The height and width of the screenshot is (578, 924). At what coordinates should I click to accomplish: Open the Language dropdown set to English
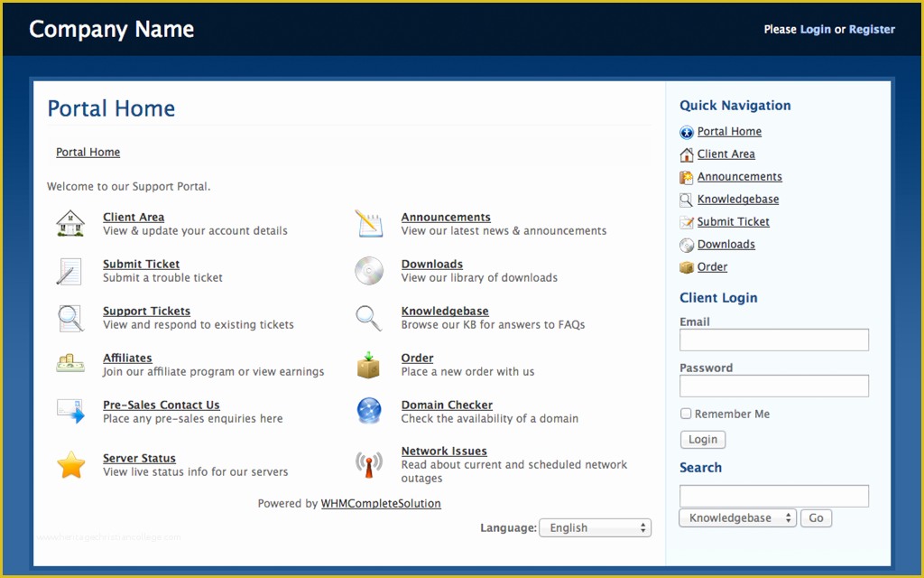click(596, 527)
